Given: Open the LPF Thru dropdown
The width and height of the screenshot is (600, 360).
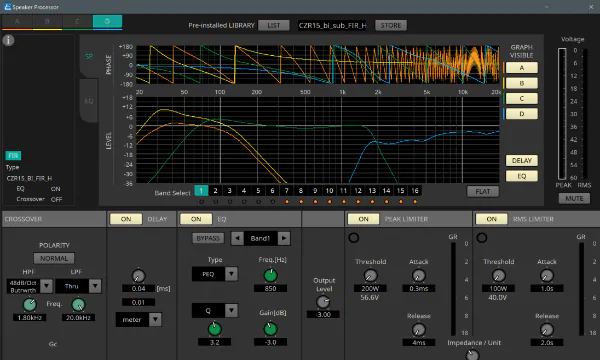Looking at the screenshot, I should tap(95, 286).
